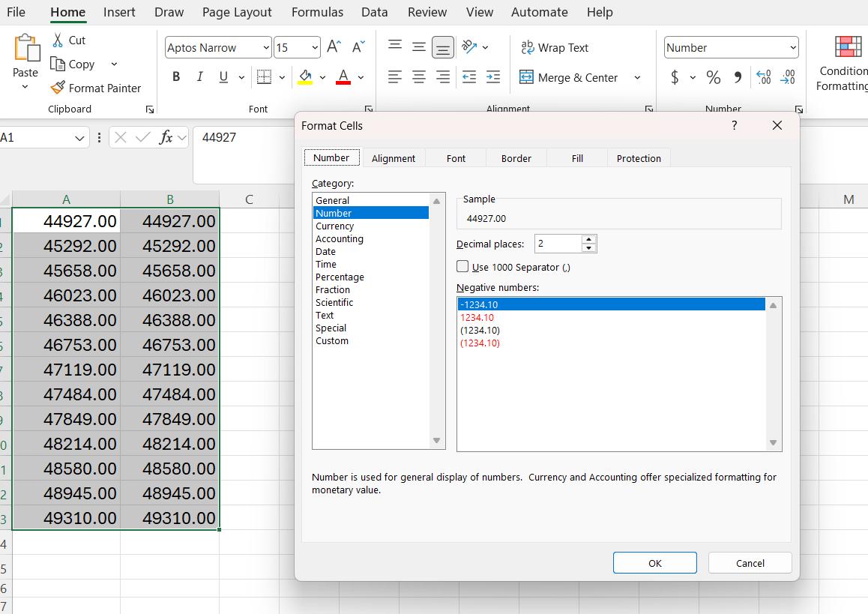Screen dimensions: 868x614
Task: Open the font name dropdown
Action: 265,48
